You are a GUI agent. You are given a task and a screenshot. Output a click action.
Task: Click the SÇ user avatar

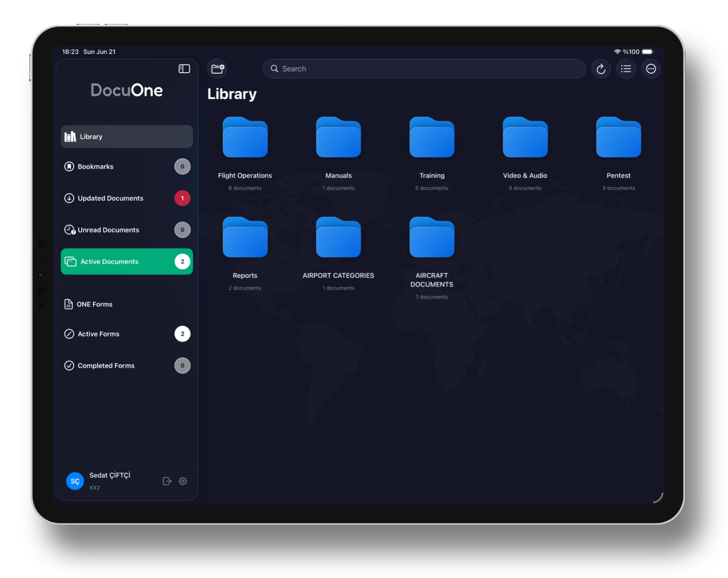[75, 481]
